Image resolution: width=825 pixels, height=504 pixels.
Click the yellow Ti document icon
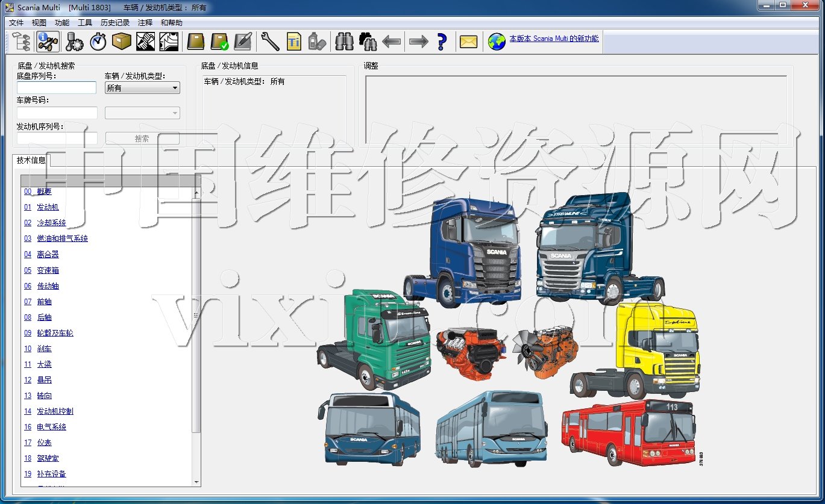click(x=293, y=42)
